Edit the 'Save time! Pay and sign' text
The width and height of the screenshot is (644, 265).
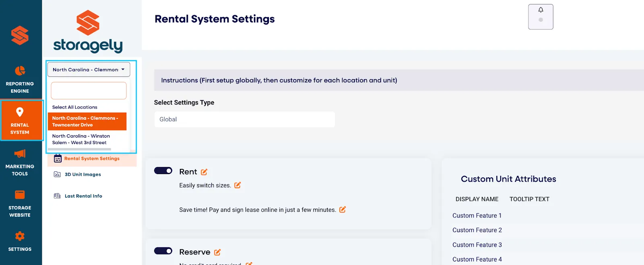[343, 210]
